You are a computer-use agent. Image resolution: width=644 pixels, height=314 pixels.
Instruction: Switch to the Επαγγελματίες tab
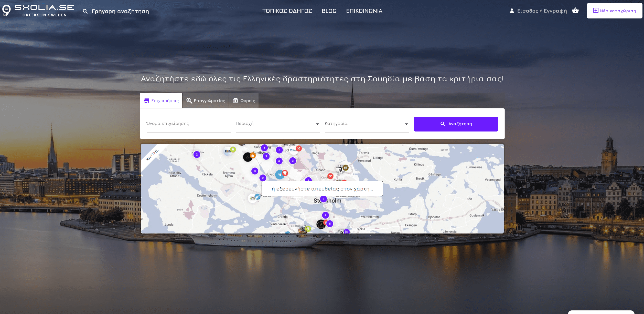[x=206, y=100]
